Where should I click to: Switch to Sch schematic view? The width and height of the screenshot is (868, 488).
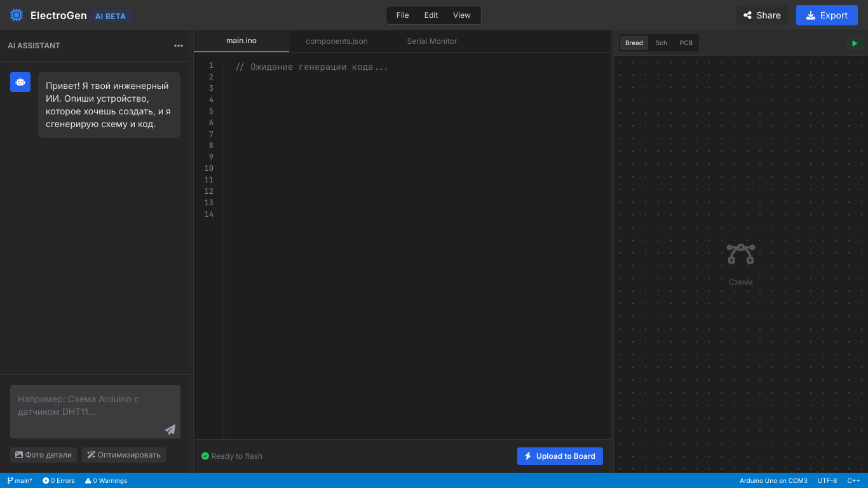pos(661,43)
